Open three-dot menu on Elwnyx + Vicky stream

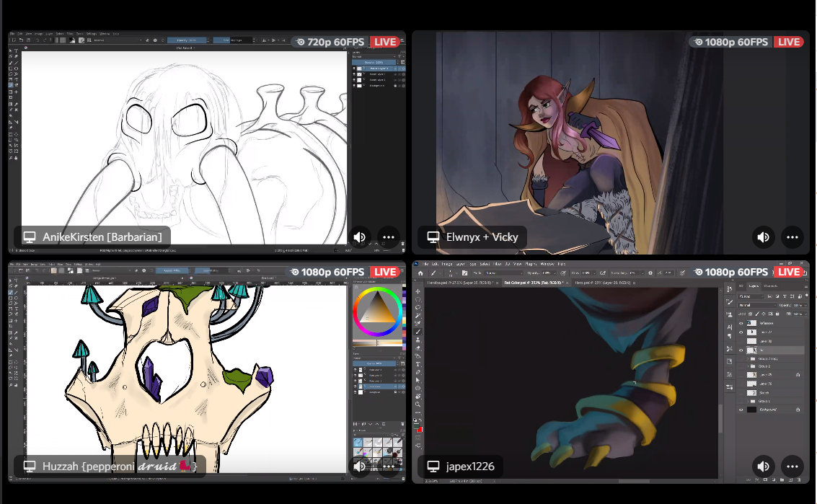(x=792, y=236)
